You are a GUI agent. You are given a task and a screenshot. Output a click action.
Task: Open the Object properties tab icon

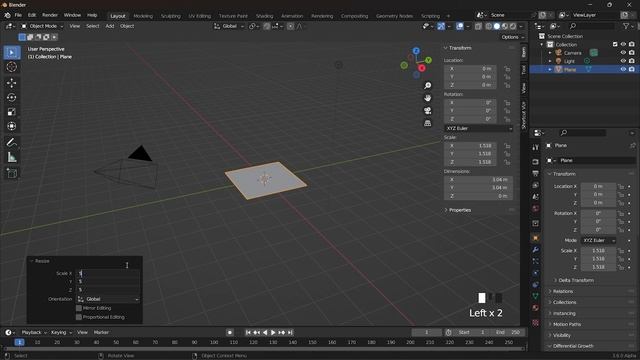coord(536,238)
